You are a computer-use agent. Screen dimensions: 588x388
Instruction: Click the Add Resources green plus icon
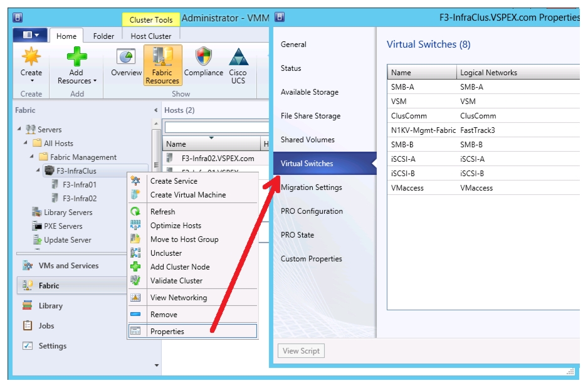[x=77, y=56]
